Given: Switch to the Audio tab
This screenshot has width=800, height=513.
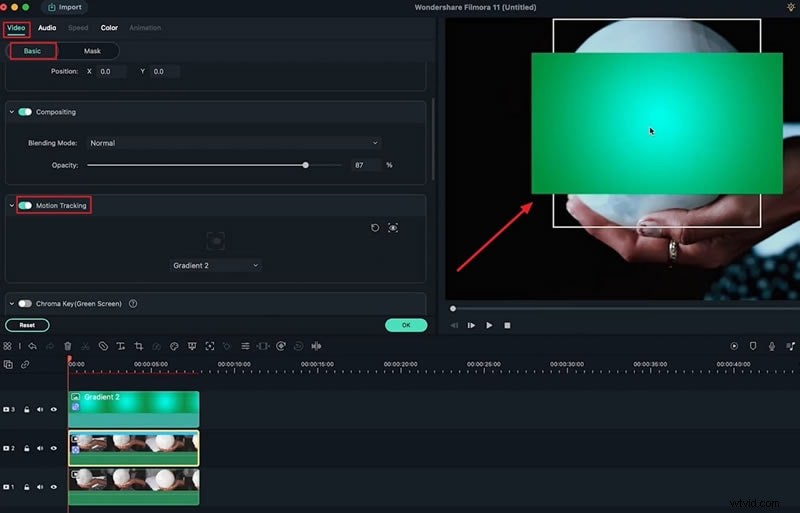Looking at the screenshot, I should 47,28.
